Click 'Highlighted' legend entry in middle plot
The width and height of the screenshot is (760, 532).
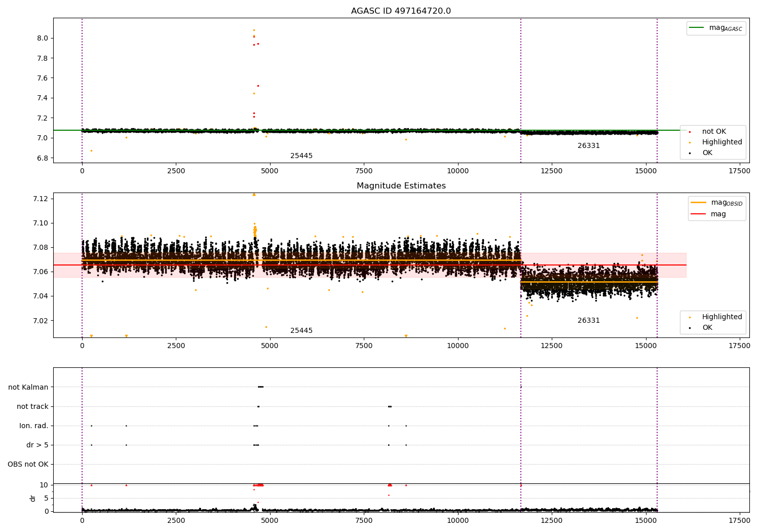(722, 317)
